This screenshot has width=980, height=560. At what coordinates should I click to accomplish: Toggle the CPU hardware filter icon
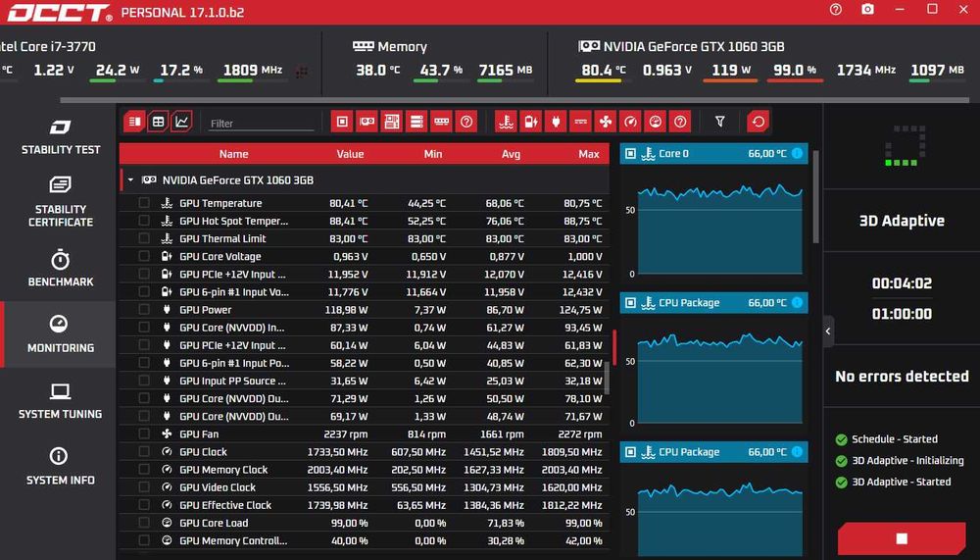click(x=342, y=122)
